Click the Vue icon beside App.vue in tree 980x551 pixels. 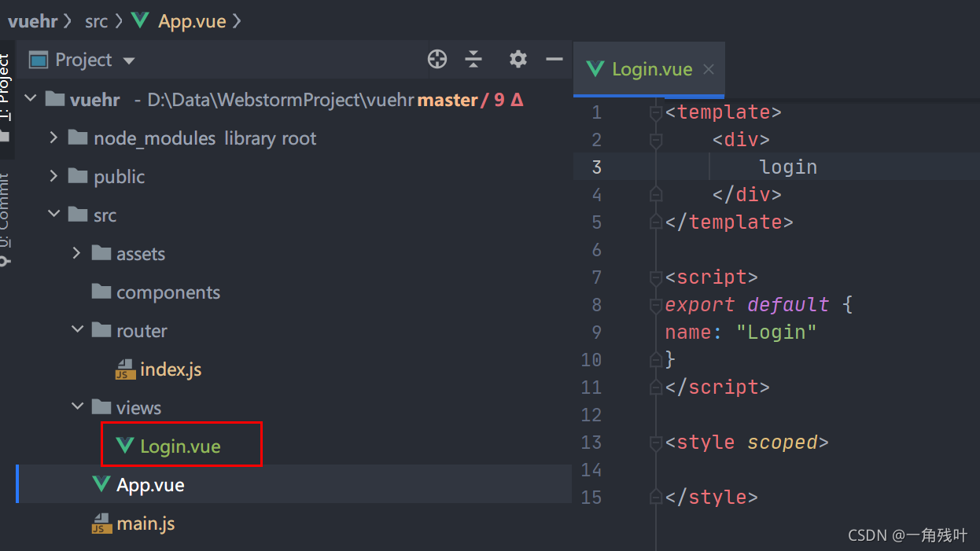click(x=101, y=484)
